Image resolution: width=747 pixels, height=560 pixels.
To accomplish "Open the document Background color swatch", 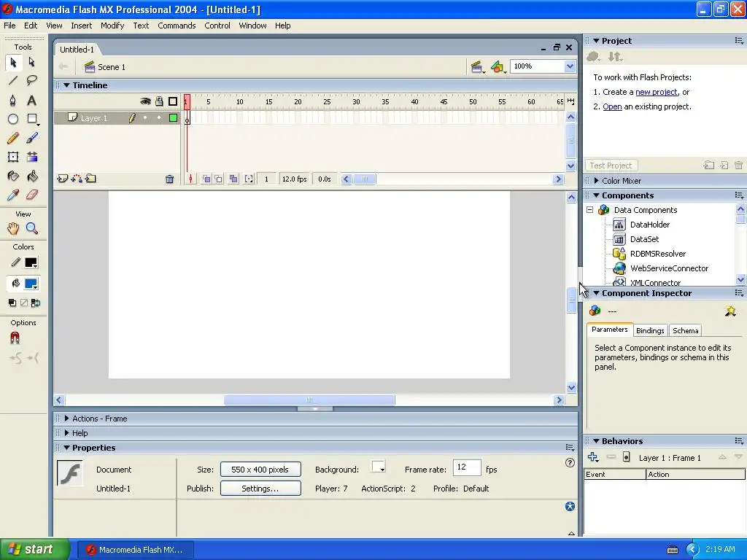I will click(379, 467).
